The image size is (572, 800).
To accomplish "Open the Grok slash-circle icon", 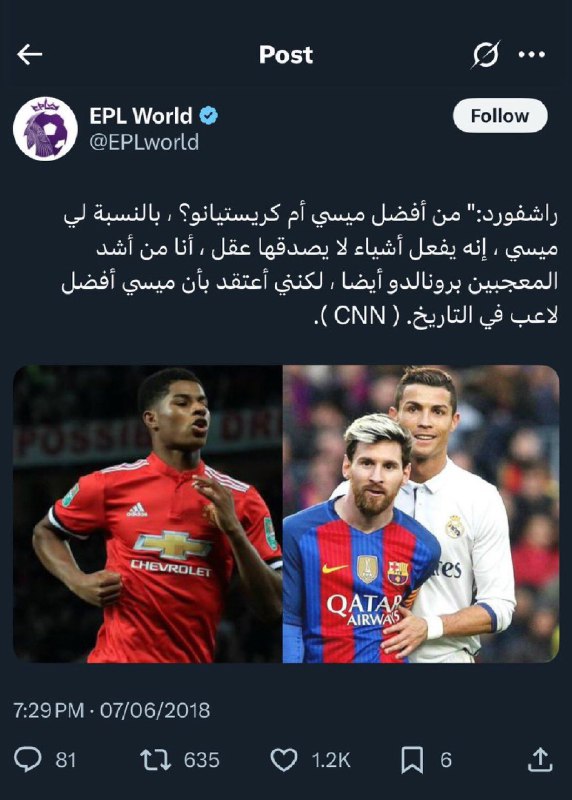I will coord(485,54).
